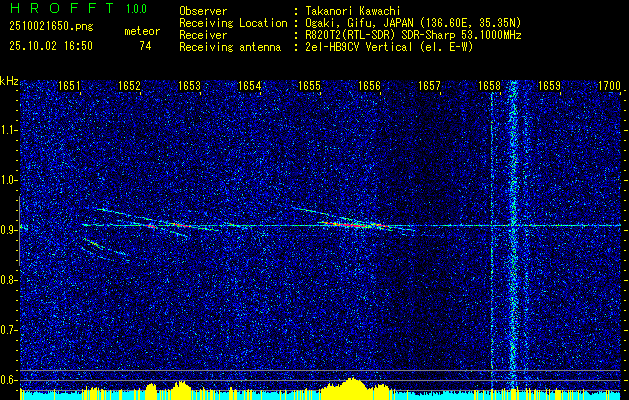Click the sloped echo trace below 0.9 near 1651
The width and height of the screenshot is (629, 400).
pyautogui.click(x=104, y=249)
